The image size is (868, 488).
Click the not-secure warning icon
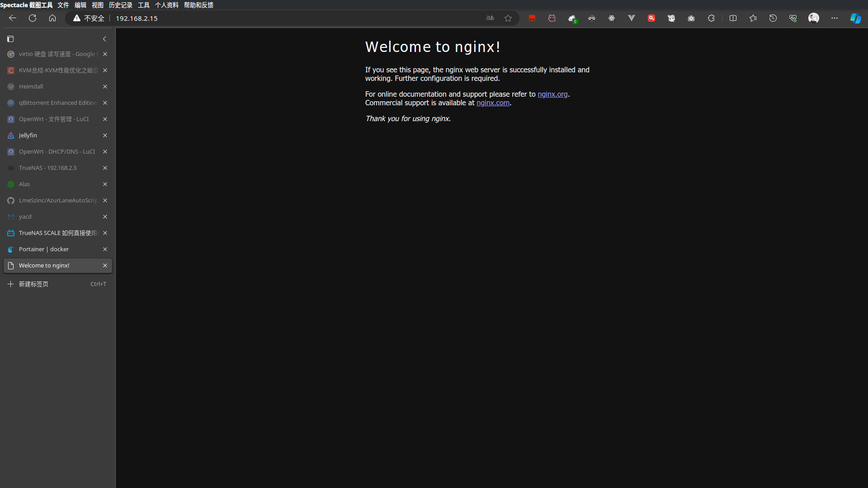pyautogui.click(x=77, y=18)
